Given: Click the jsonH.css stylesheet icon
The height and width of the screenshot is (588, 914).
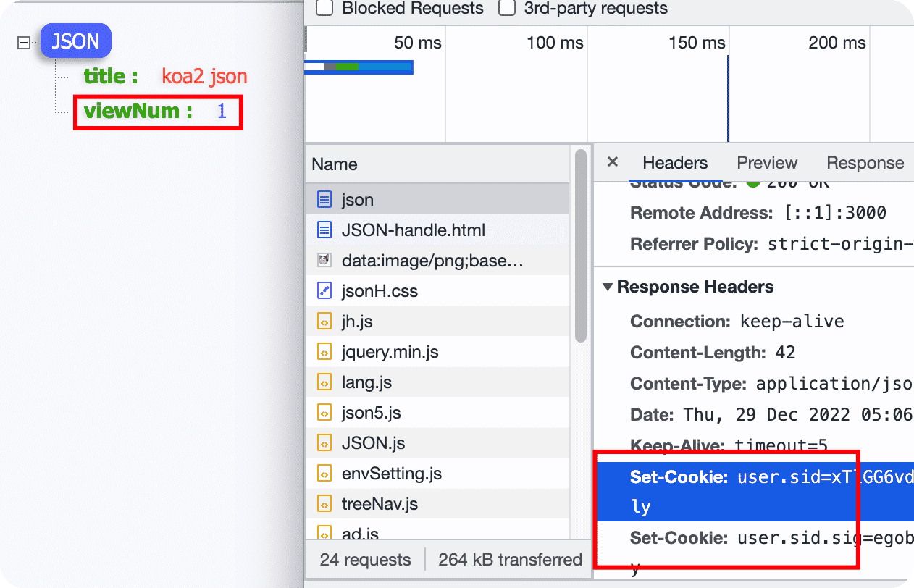Looking at the screenshot, I should point(324,291).
